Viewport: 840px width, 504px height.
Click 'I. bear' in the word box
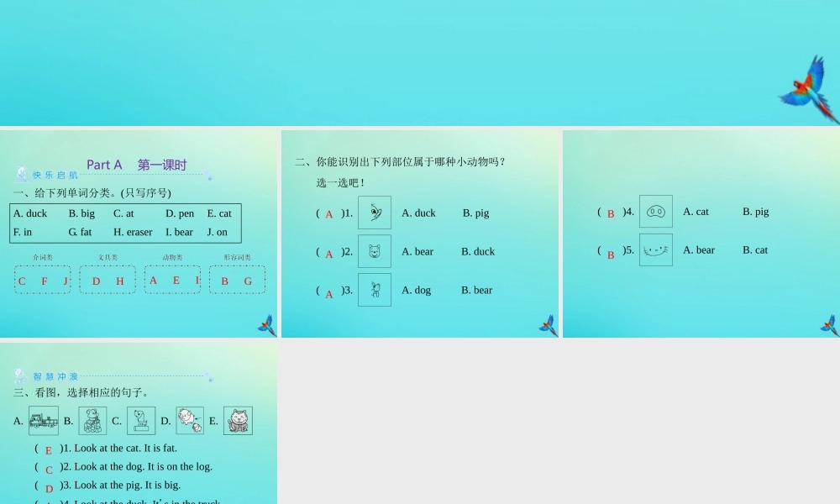click(x=179, y=232)
